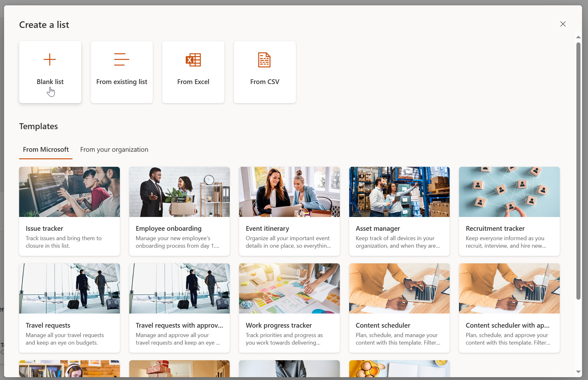Viewport: 588px width, 380px height.
Task: Open the partially visible eggs and notebook template
Action: (399, 369)
